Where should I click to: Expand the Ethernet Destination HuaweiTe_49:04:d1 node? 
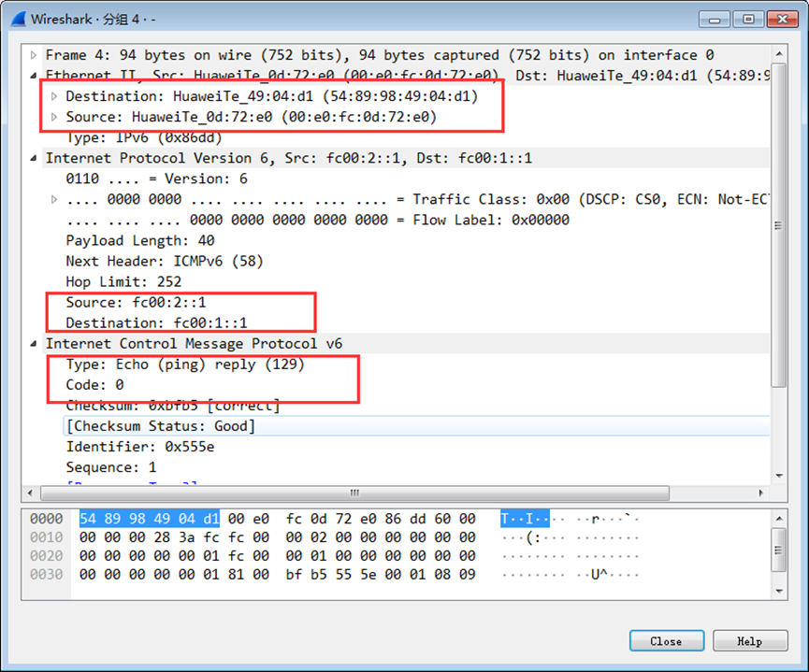53,96
